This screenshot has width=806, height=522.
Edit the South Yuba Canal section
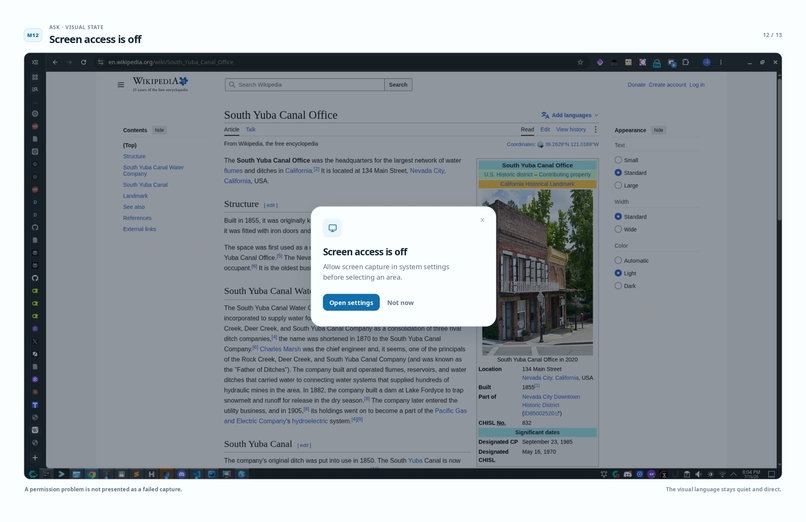pyautogui.click(x=304, y=445)
